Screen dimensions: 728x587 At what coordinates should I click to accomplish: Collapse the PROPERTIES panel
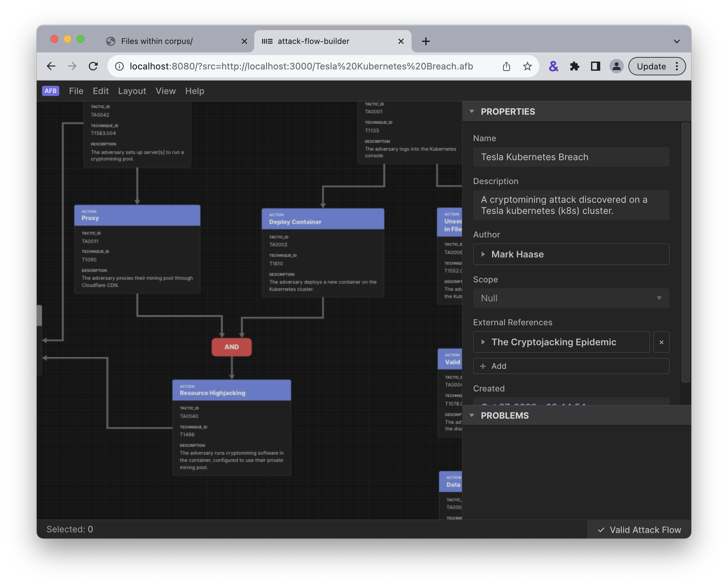coord(472,111)
